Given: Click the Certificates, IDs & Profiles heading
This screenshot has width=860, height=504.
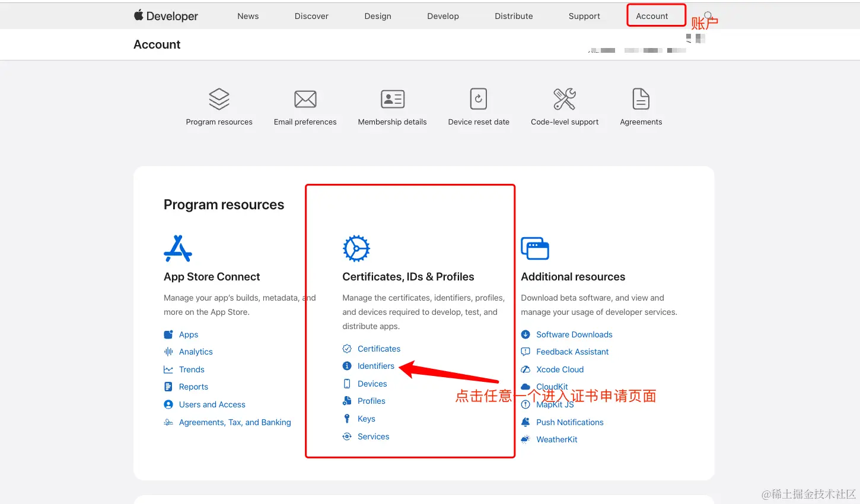Looking at the screenshot, I should click(x=408, y=277).
